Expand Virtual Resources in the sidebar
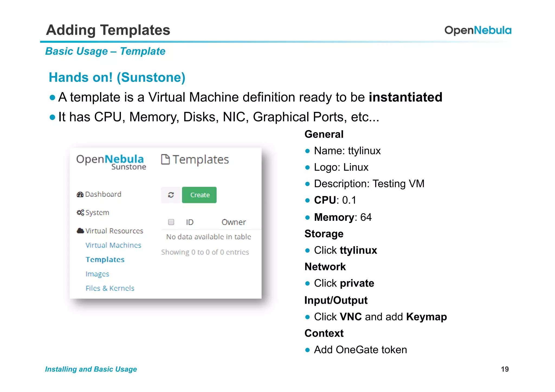The height and width of the screenshot is (392, 555). [x=114, y=231]
